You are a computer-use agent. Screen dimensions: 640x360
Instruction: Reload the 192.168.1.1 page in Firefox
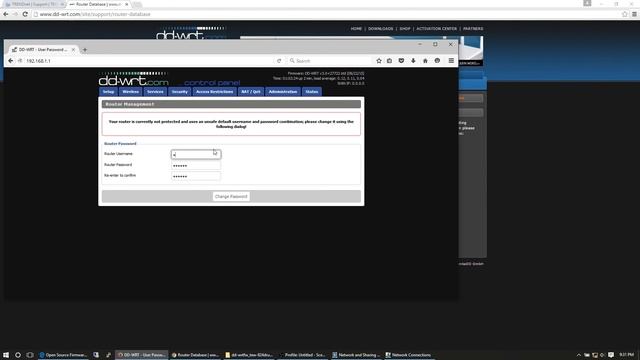click(279, 61)
